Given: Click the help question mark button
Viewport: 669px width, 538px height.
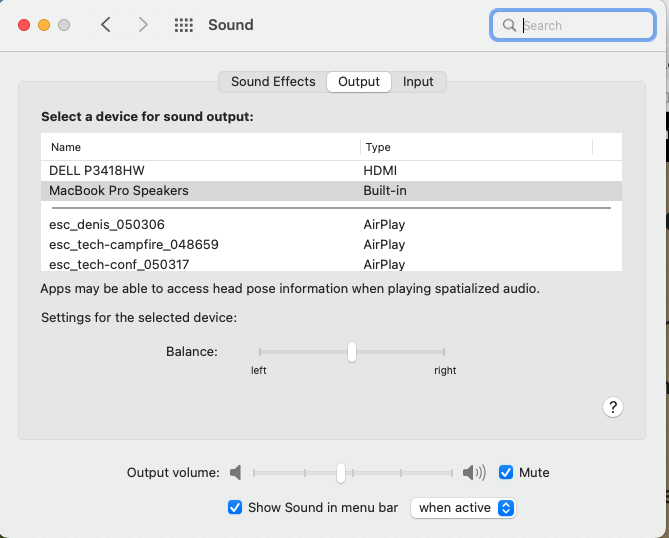Looking at the screenshot, I should click(x=614, y=406).
